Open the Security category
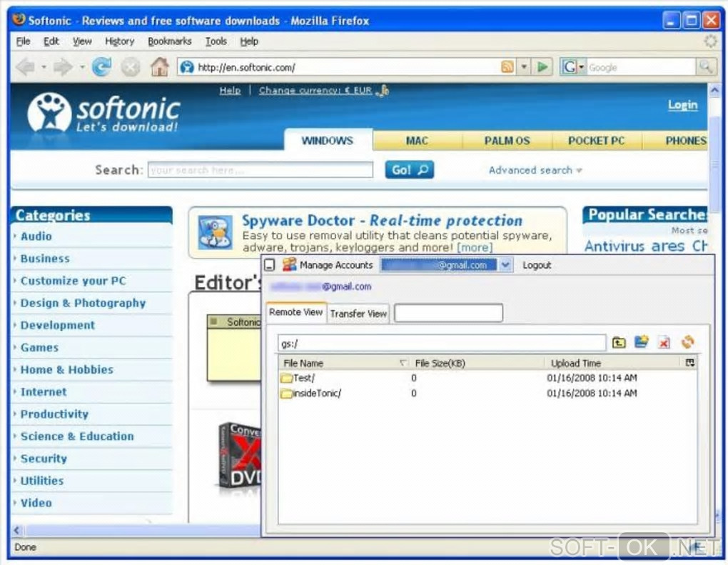This screenshot has height=565, width=728. tap(44, 458)
